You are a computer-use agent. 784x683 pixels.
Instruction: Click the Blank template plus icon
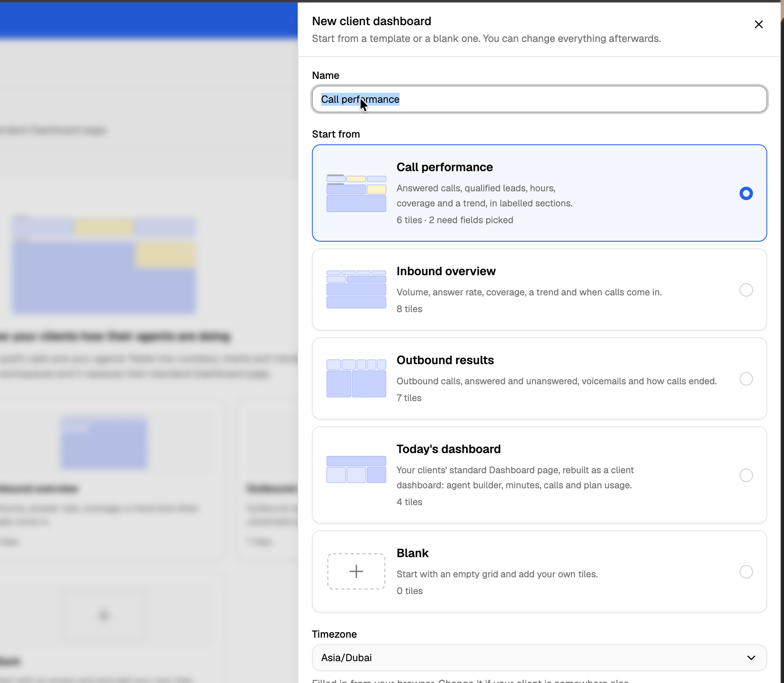pos(356,571)
